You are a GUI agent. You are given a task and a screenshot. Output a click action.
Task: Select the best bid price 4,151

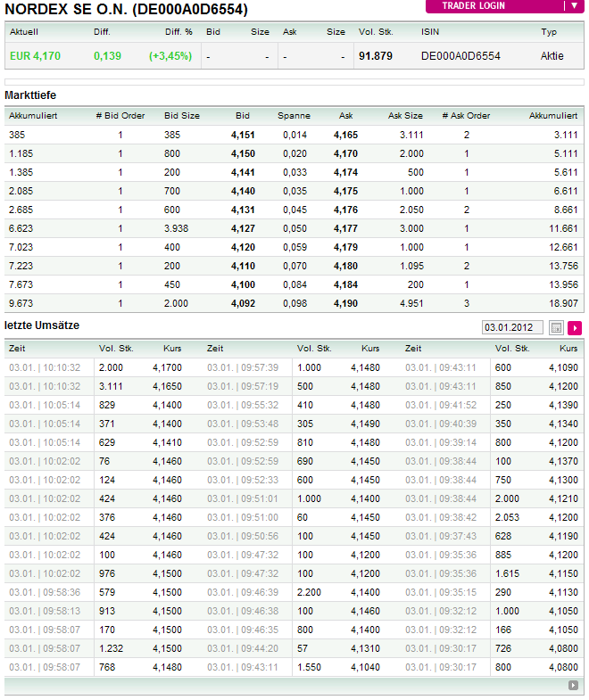coord(243,135)
